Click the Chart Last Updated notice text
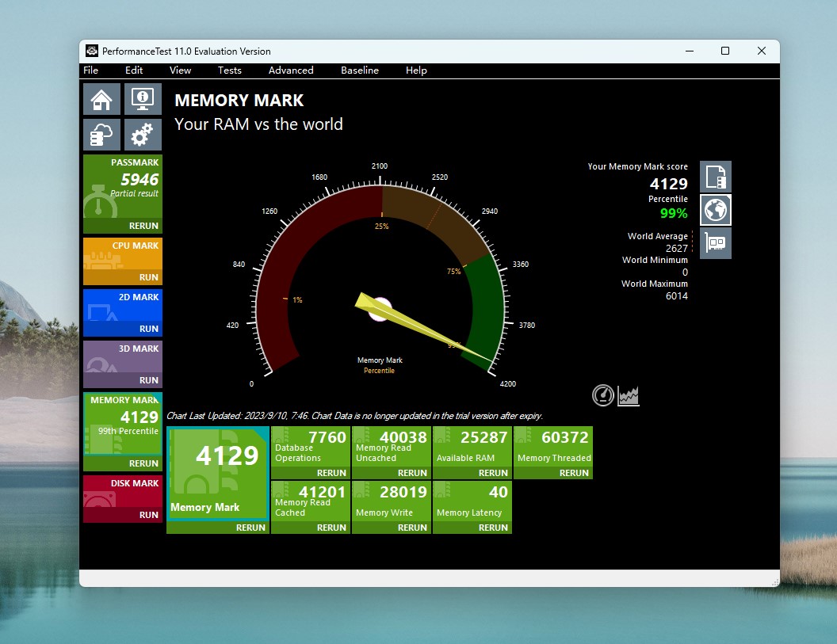837x644 pixels. [x=354, y=416]
